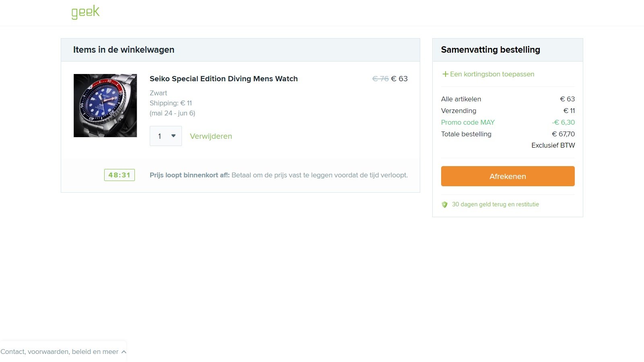Expand the Contact, voorwaarden, beleid en meer footer
The image size is (644, 362).
point(63,352)
